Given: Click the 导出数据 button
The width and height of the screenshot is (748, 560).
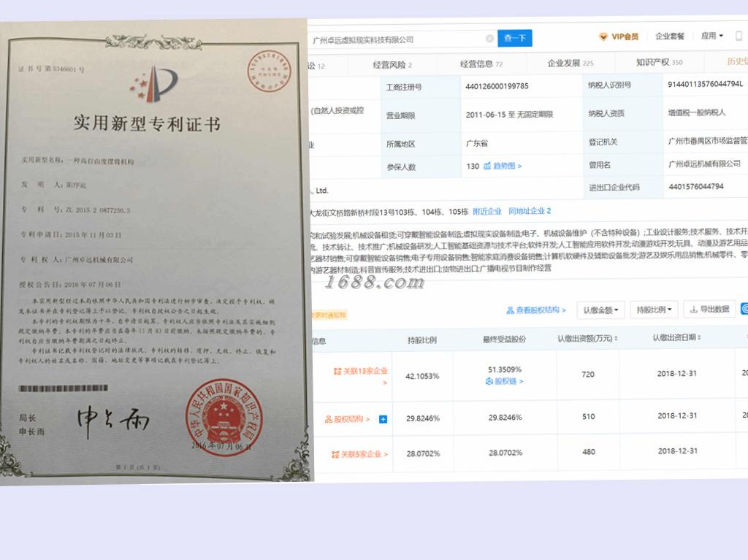Looking at the screenshot, I should point(709,309).
